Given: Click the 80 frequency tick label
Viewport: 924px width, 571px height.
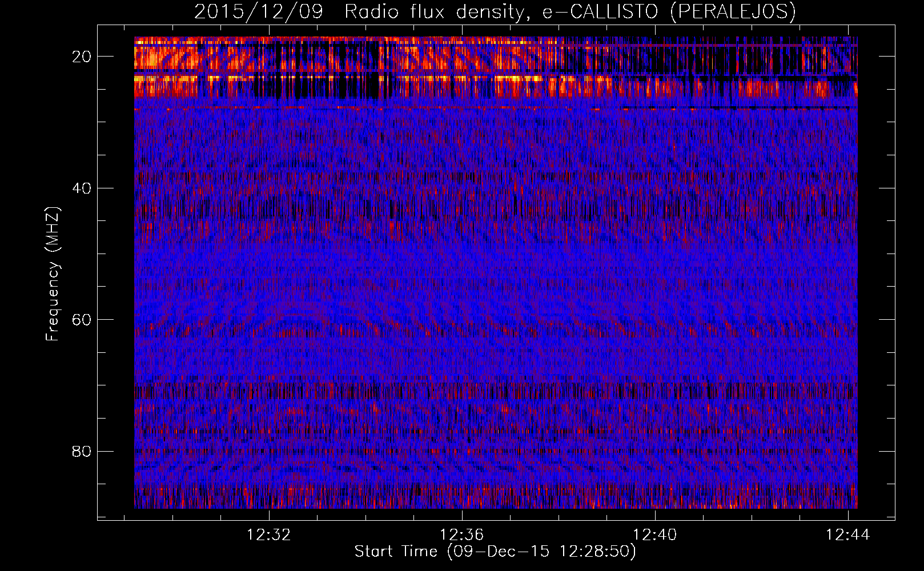Looking at the screenshot, I should coord(82,452).
